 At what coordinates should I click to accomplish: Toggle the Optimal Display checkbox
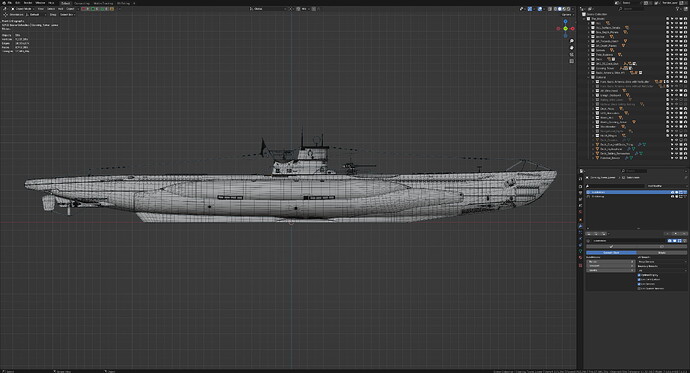pos(639,275)
